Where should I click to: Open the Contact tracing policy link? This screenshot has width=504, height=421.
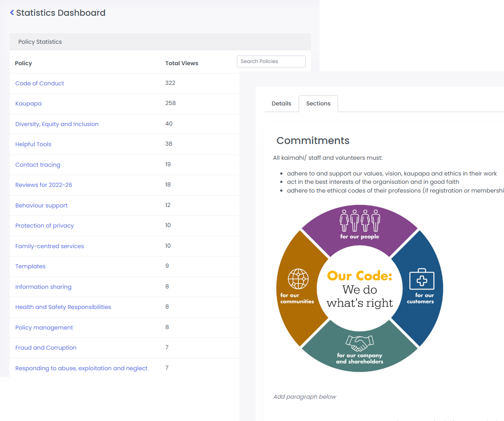[38, 165]
